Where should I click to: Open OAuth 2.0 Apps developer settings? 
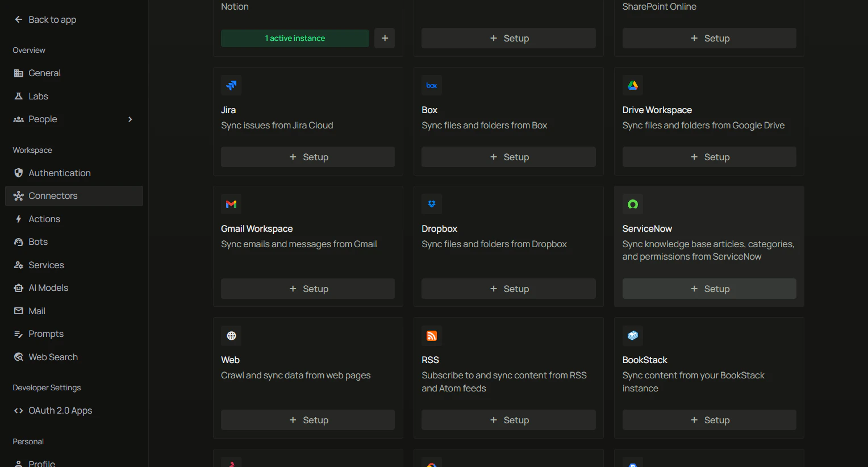tap(74, 411)
